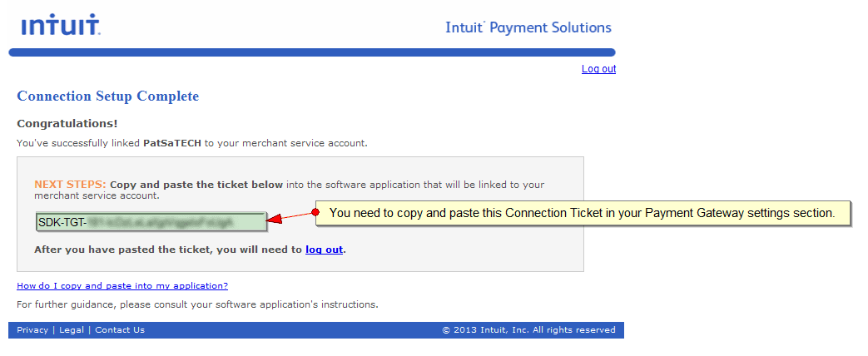Click the red arrowhead pointing at ticket field
Viewport: 868px width, 356px height.
275,220
